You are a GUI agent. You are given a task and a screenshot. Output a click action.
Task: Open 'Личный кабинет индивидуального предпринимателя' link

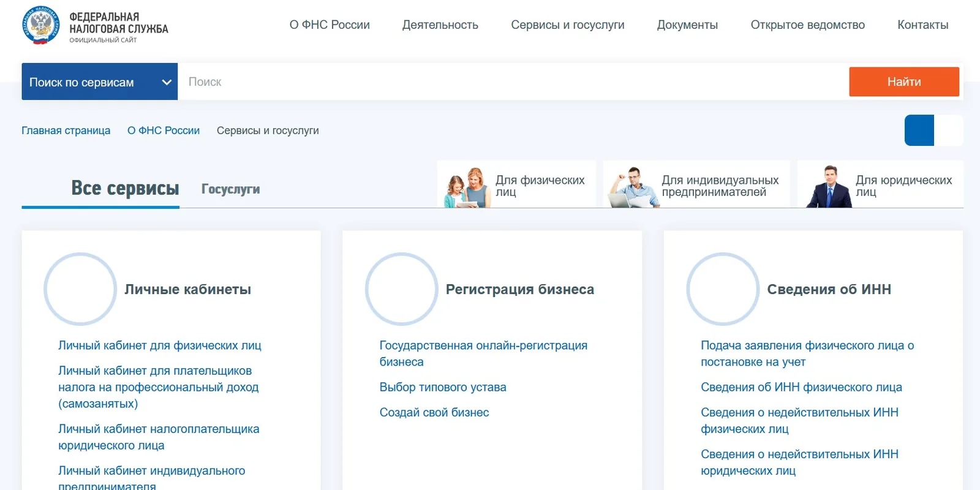152,478
